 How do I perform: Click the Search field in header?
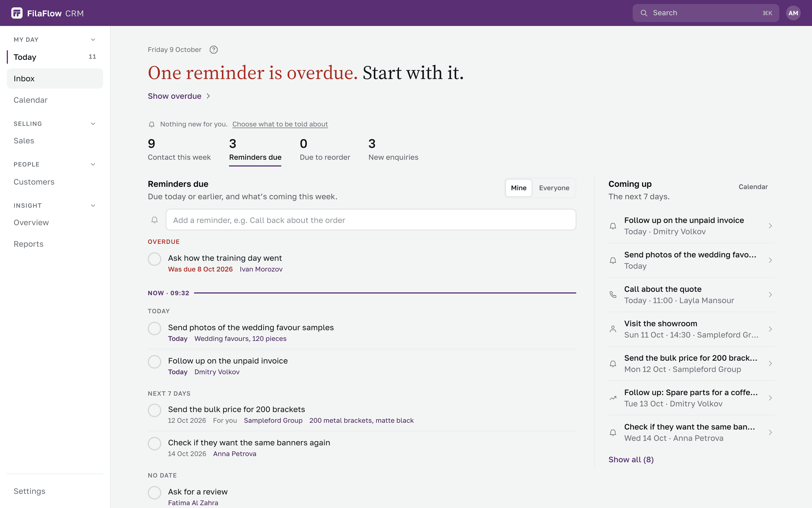pyautogui.click(x=706, y=13)
